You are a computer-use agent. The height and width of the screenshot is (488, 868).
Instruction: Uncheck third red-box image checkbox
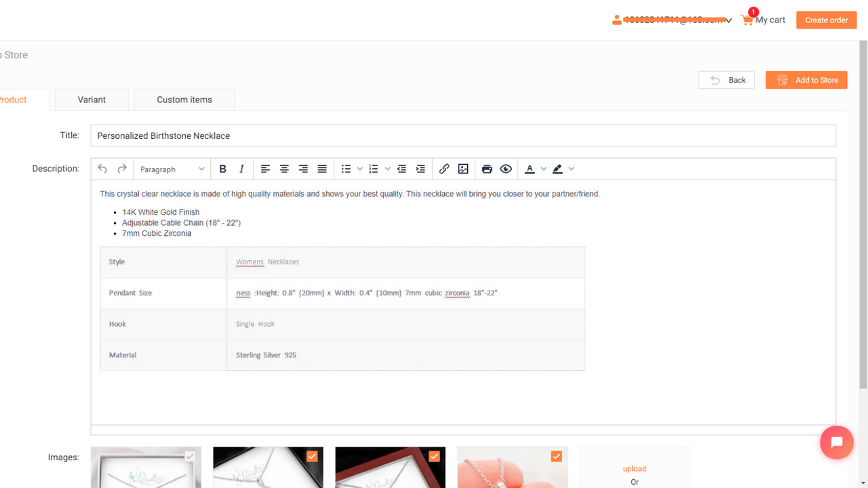pyautogui.click(x=434, y=456)
